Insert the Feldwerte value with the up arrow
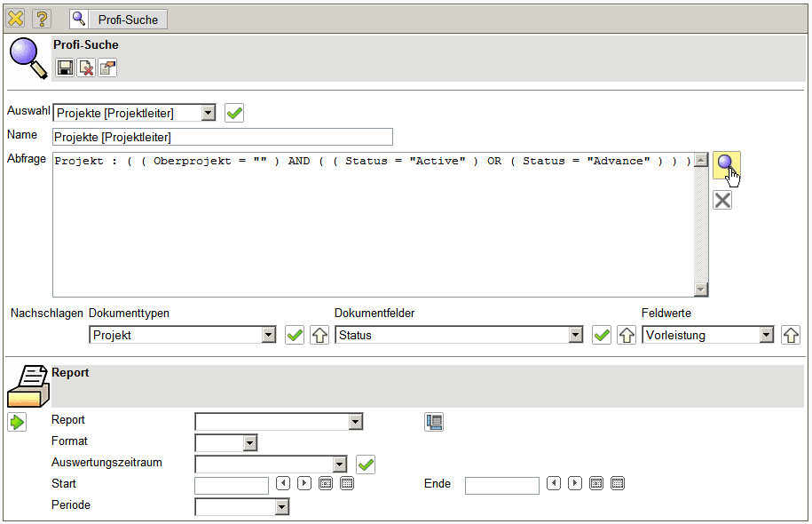Image resolution: width=812 pixels, height=524 pixels. coord(790,335)
